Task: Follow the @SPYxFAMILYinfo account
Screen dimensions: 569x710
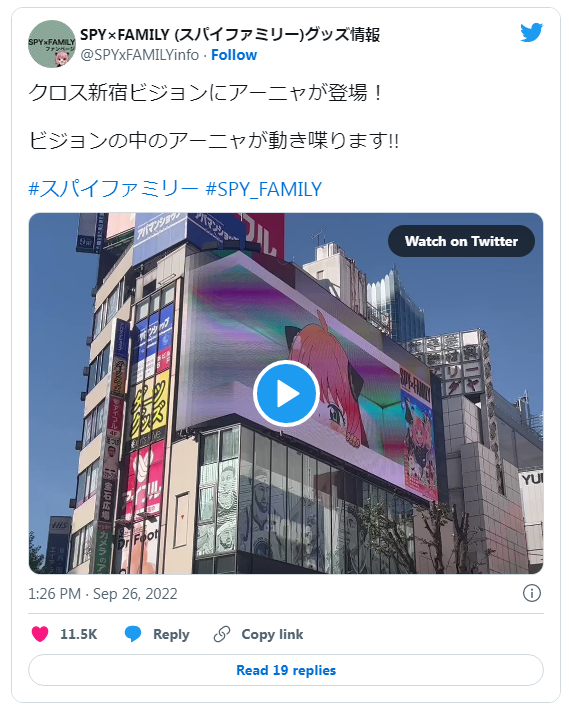Action: (234, 55)
